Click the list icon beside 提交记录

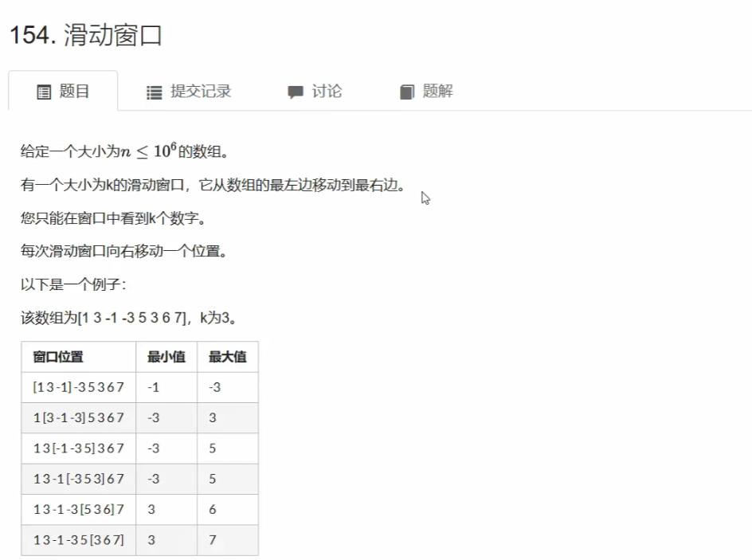(154, 92)
